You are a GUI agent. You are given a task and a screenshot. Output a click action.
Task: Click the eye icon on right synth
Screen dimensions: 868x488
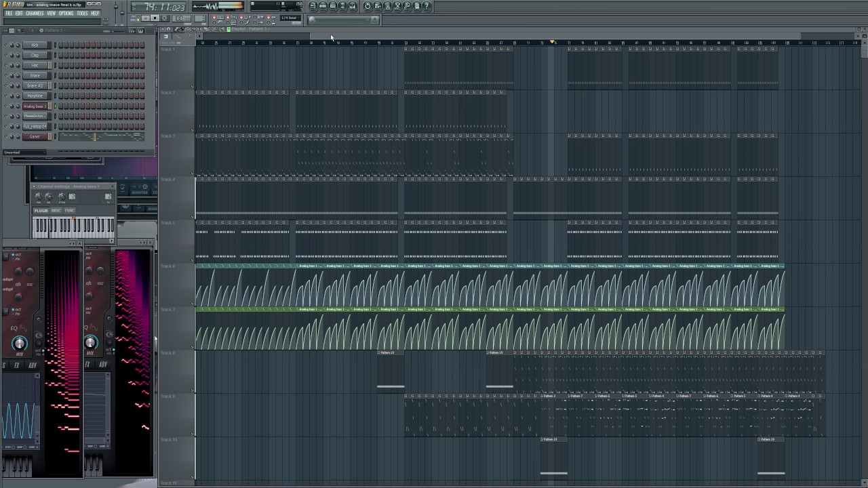point(109,334)
